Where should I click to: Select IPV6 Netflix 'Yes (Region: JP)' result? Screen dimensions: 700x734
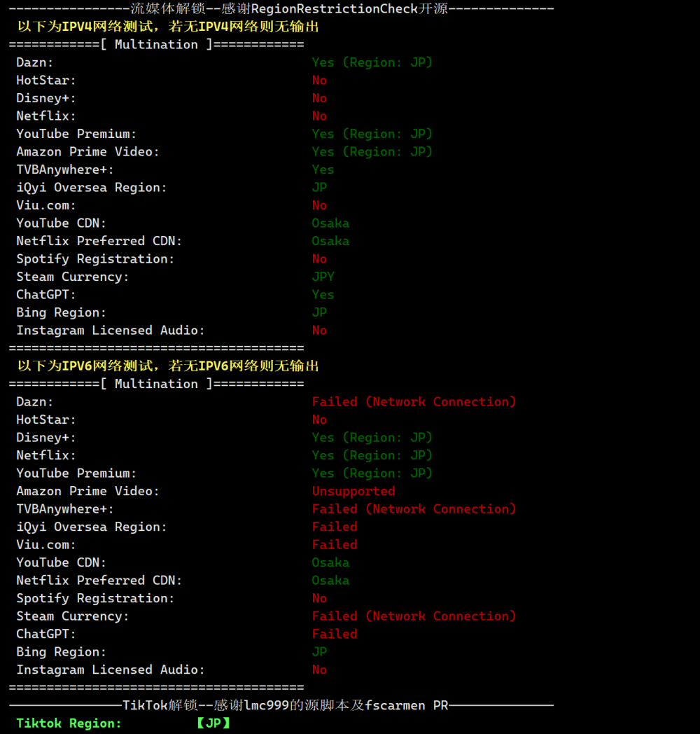click(x=372, y=455)
